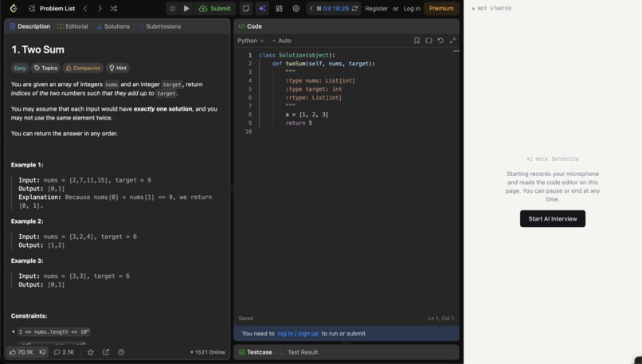Click the 1. Two Sum title

tap(37, 49)
